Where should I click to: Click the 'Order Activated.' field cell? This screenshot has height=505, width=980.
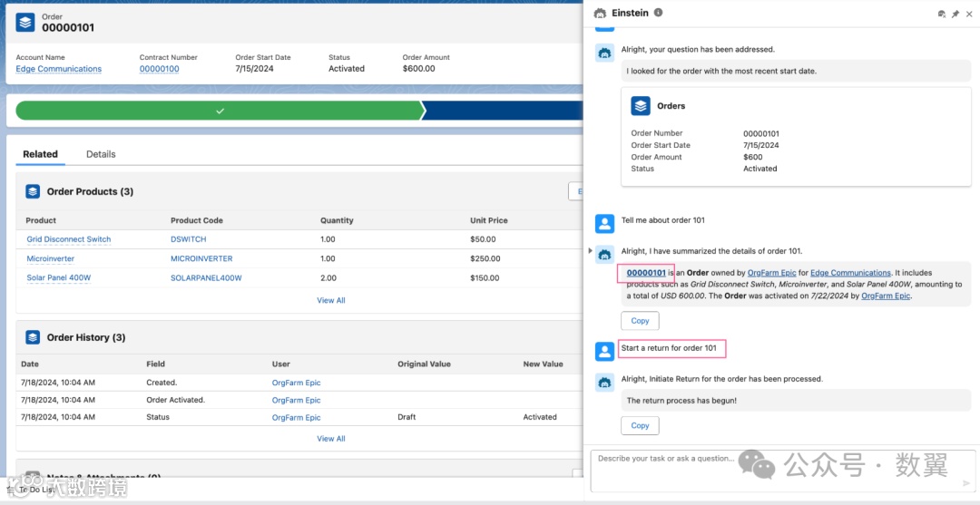click(x=176, y=400)
